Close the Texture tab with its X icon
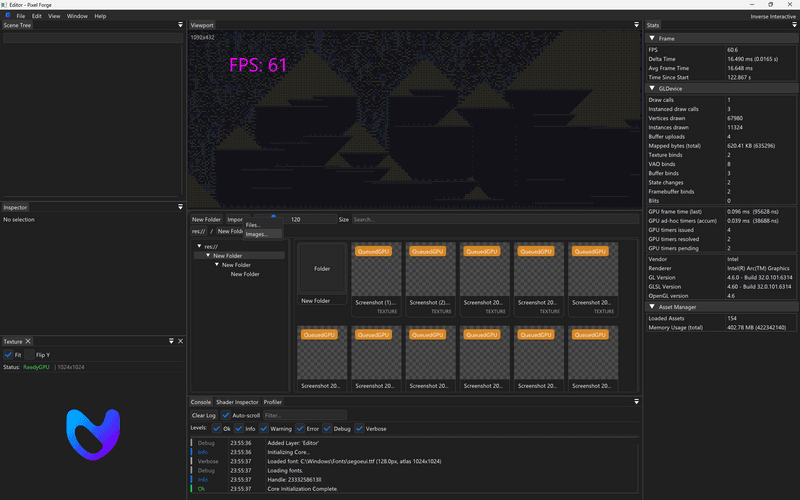800x500 pixels. click(28, 342)
